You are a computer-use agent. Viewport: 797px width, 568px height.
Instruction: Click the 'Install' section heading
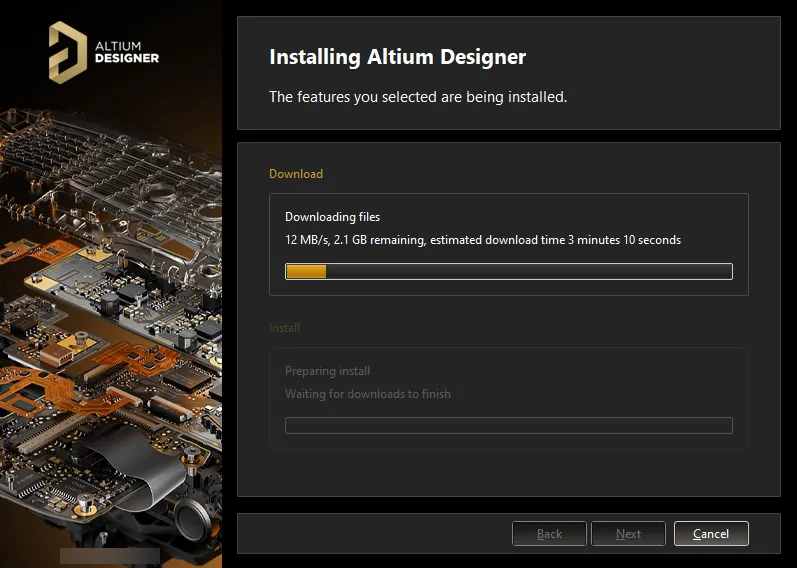(x=284, y=328)
